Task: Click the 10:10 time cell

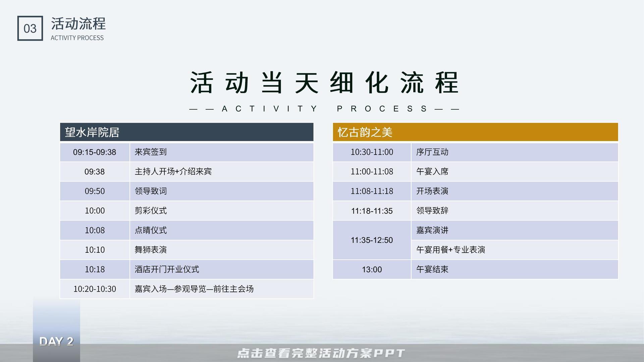Action: [95, 250]
